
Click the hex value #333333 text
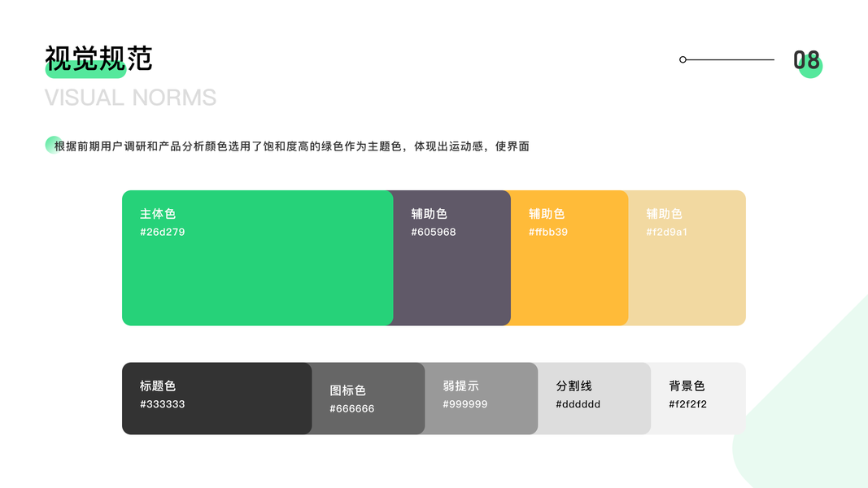point(162,404)
